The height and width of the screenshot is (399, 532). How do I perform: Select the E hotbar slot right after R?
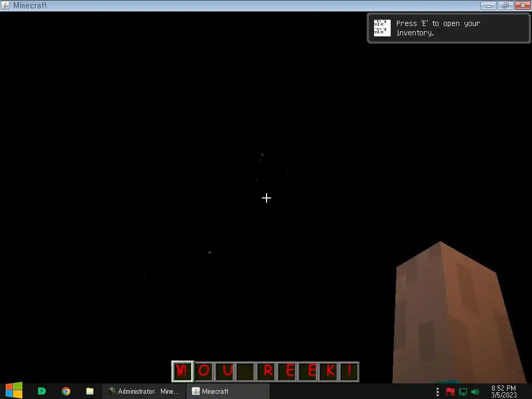pos(287,371)
